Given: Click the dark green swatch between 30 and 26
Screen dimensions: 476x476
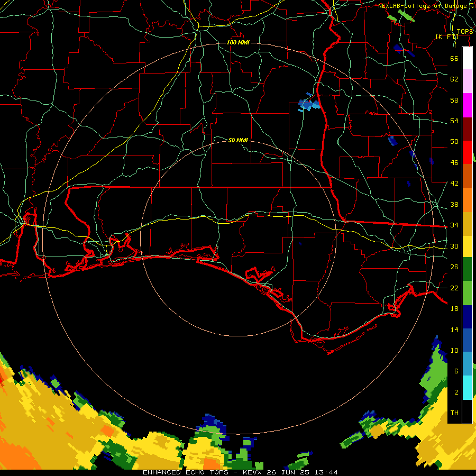Looking at the screenshot, I should (467, 269).
